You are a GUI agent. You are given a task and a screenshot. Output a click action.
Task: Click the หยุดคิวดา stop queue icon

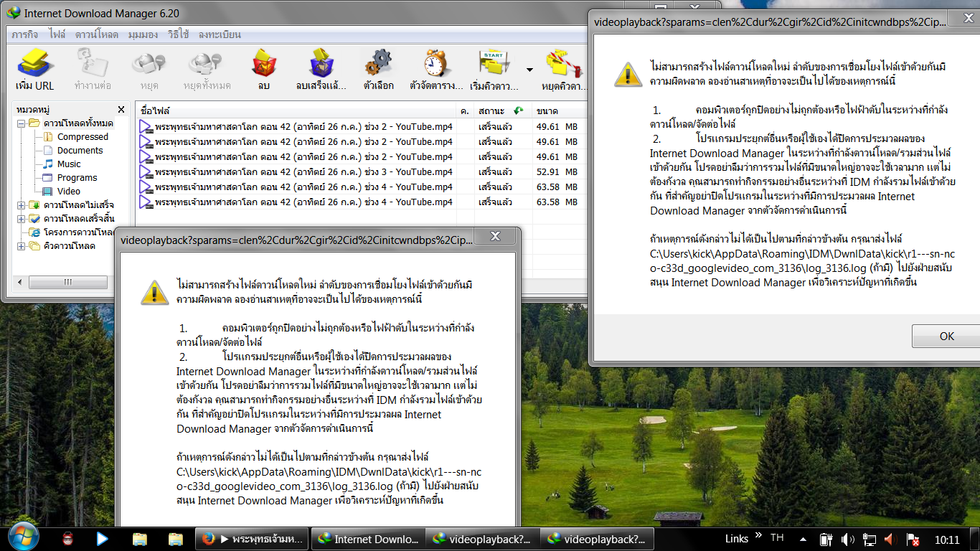point(563,70)
